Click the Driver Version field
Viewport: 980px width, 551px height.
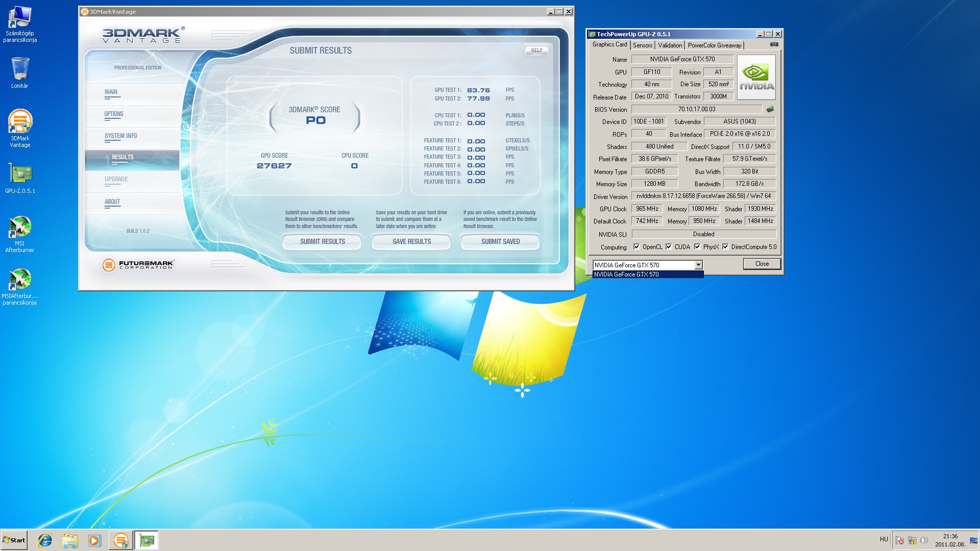704,196
